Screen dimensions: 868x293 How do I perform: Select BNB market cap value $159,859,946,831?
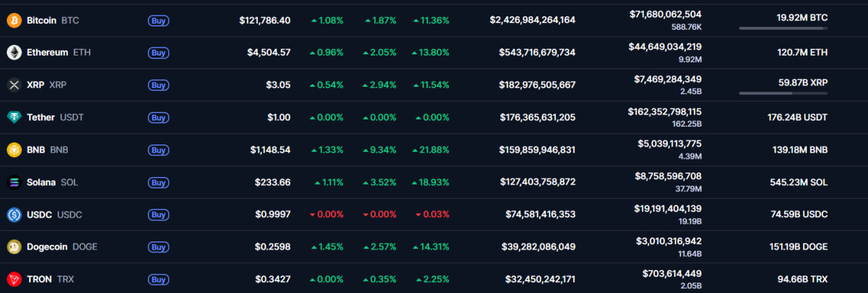(538, 150)
